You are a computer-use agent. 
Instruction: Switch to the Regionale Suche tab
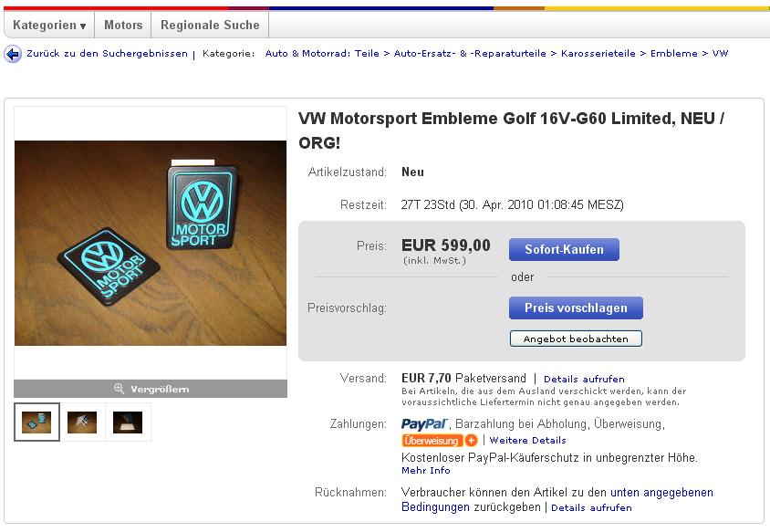coord(210,25)
